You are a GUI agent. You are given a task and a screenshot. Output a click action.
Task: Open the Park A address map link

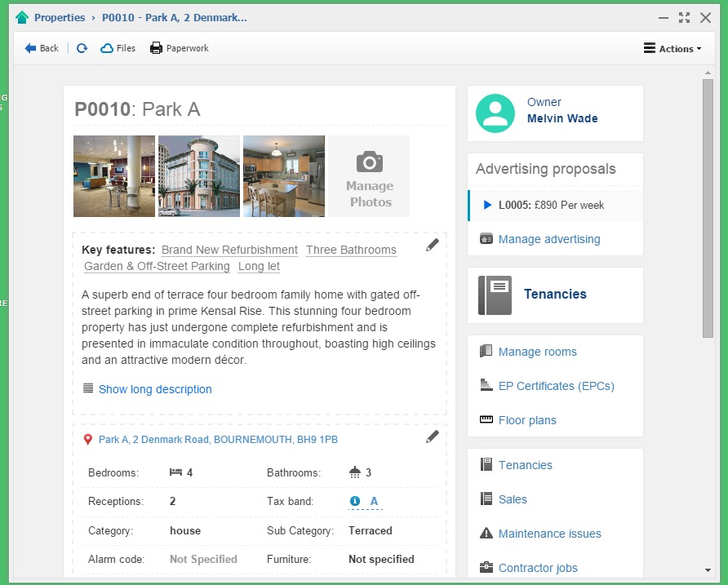218,440
